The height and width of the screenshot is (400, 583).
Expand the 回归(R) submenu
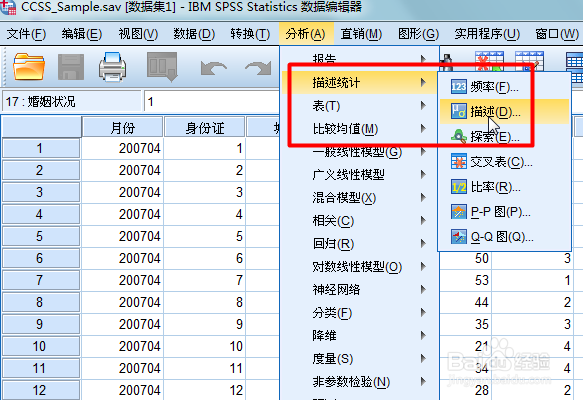coord(359,244)
